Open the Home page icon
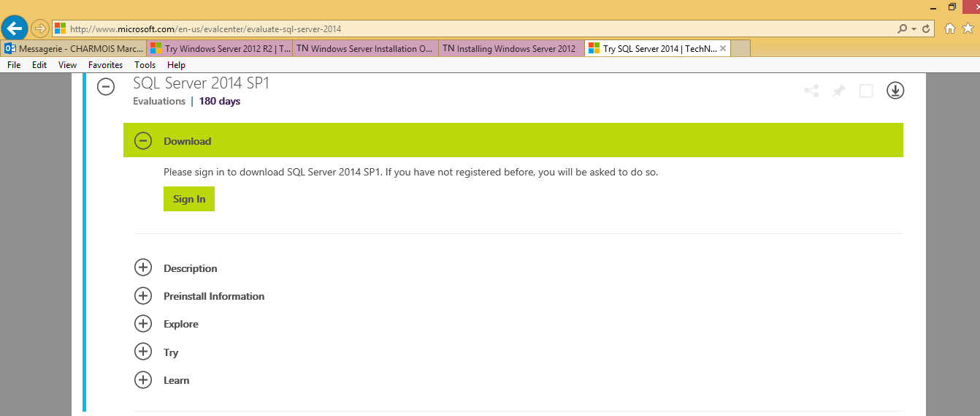The height and width of the screenshot is (416, 980). 950,29
